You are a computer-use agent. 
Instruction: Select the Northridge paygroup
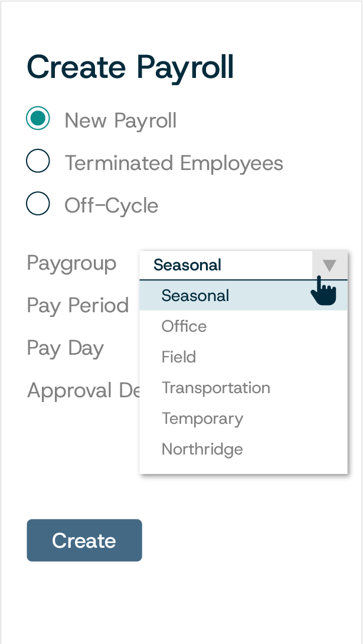(x=202, y=449)
